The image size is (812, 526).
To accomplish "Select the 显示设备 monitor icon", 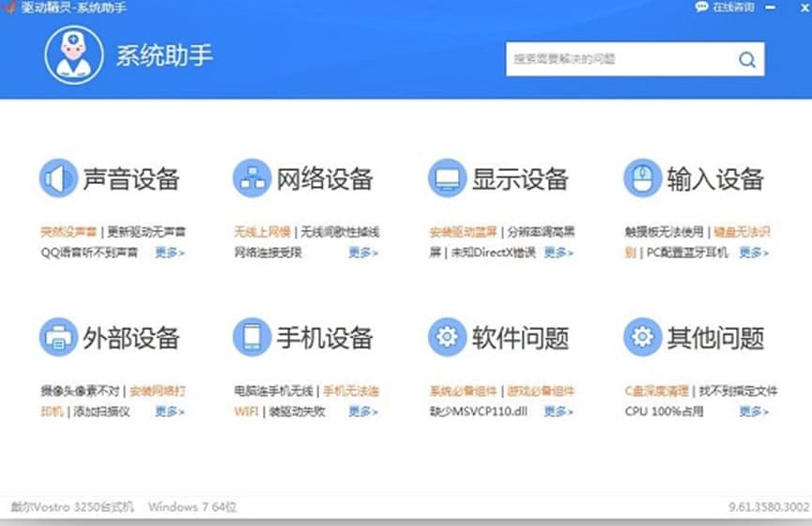I will [448, 178].
